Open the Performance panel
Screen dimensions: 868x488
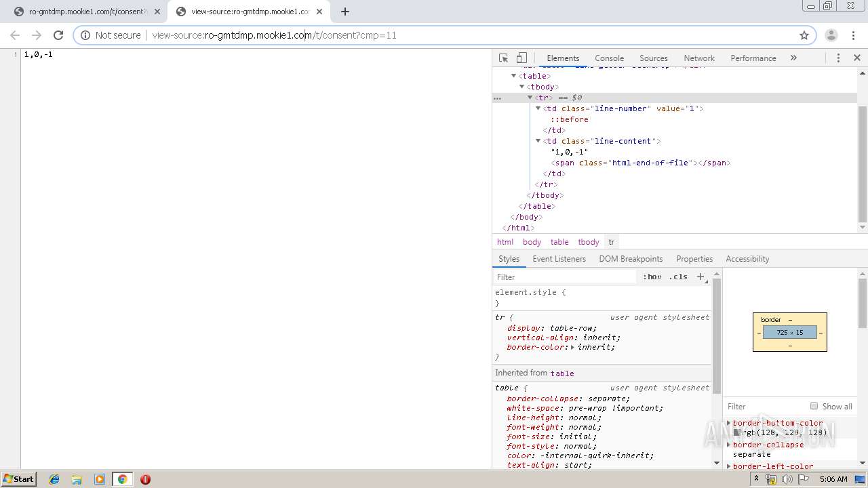coord(753,58)
